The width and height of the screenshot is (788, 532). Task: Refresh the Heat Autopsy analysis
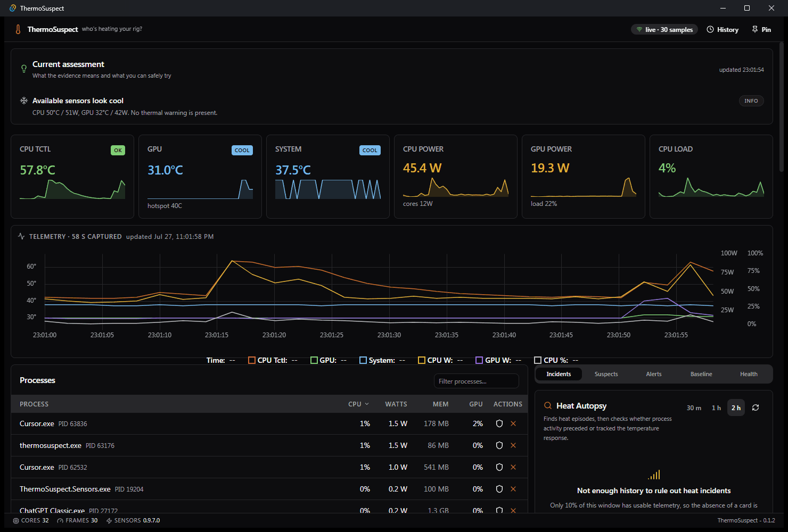coord(756,408)
